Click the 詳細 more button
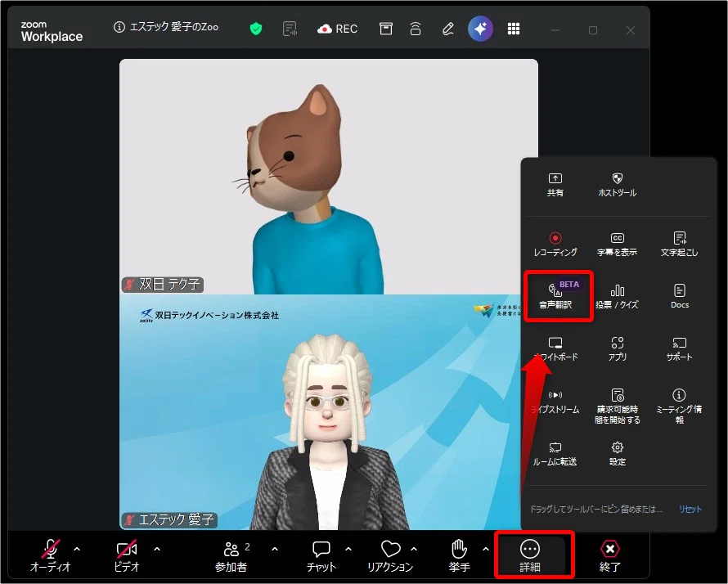Image resolution: width=728 pixels, height=584 pixels. [530, 556]
